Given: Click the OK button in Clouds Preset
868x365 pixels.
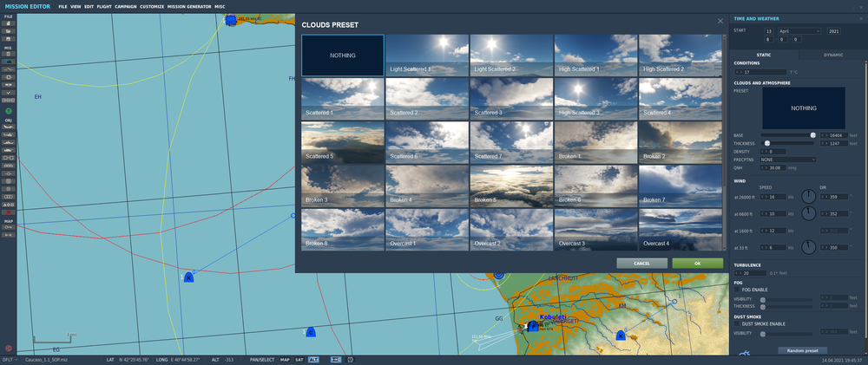Looking at the screenshot, I should tap(698, 264).
